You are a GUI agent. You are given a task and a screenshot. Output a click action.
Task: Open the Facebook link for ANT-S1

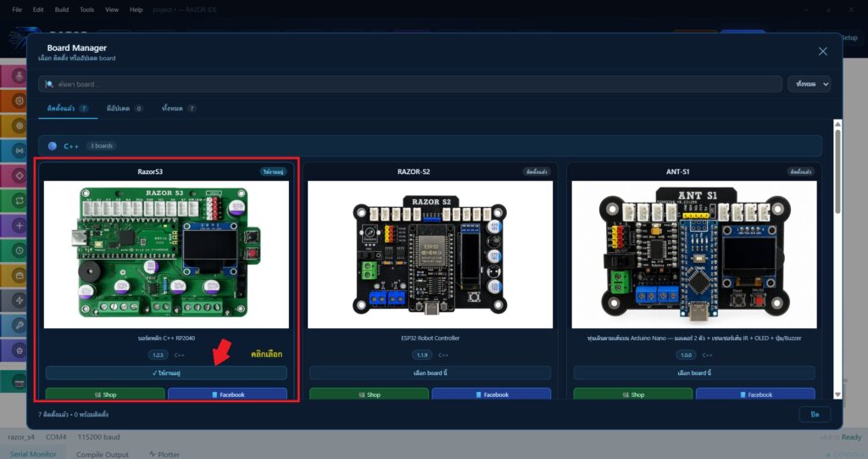755,394
